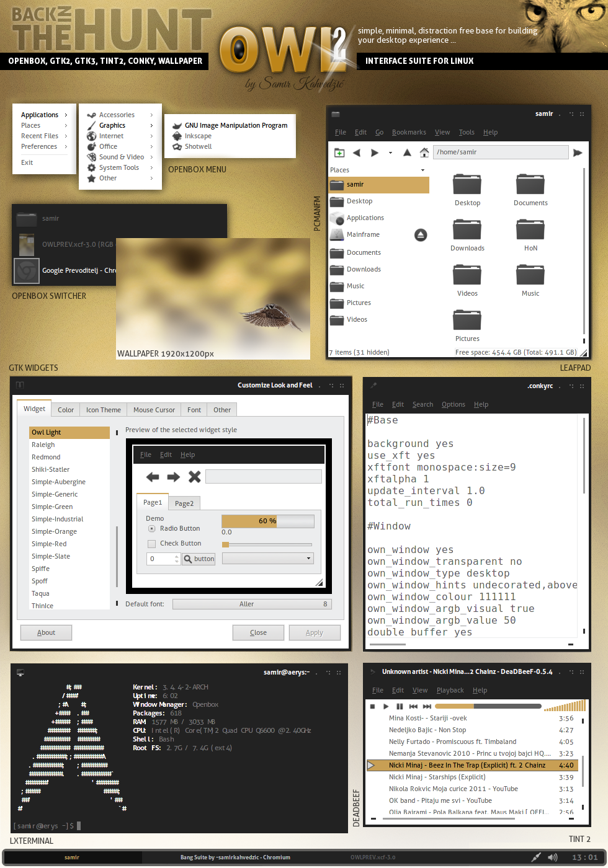Image resolution: width=608 pixels, height=868 pixels.
Task: Go up to the parent folder in PCManFM
Action: click(407, 153)
